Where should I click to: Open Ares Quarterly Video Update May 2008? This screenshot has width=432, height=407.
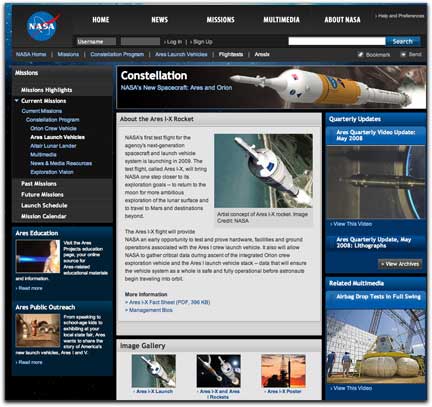(x=376, y=135)
